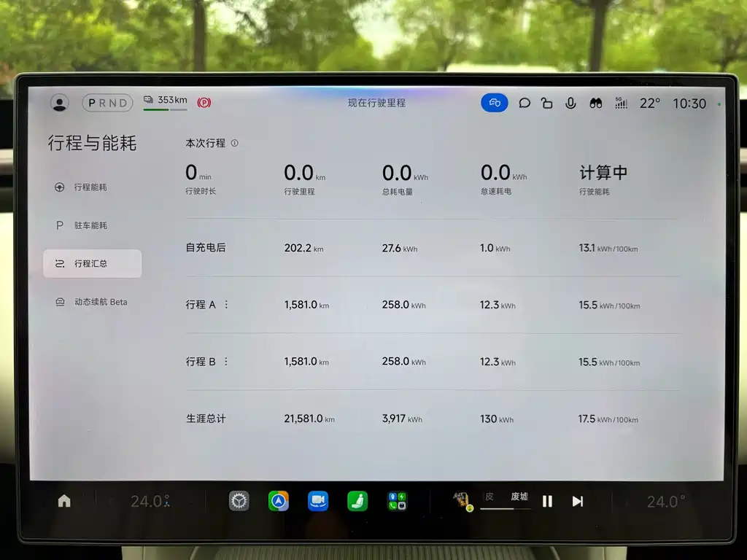Screen dimensions: 747x560
Task: Select the 行程汇总 sidebar tab
Action: tap(92, 263)
